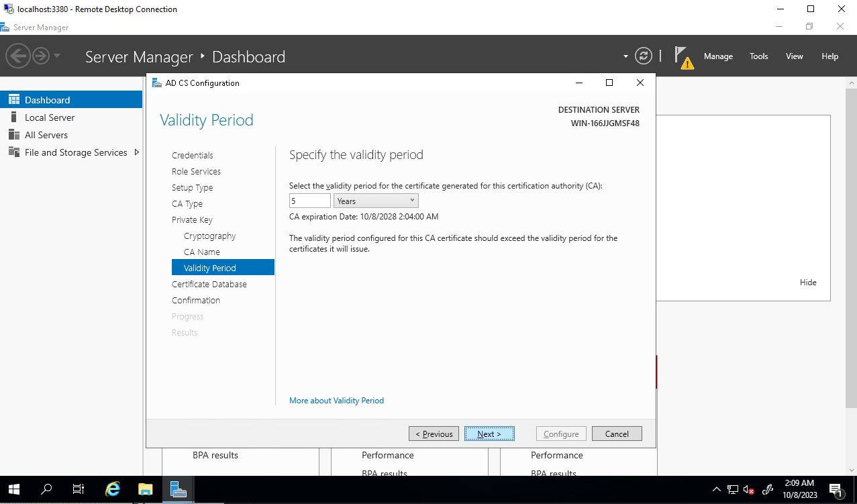
Task: Open the Years validity unit dropdown
Action: click(x=376, y=201)
